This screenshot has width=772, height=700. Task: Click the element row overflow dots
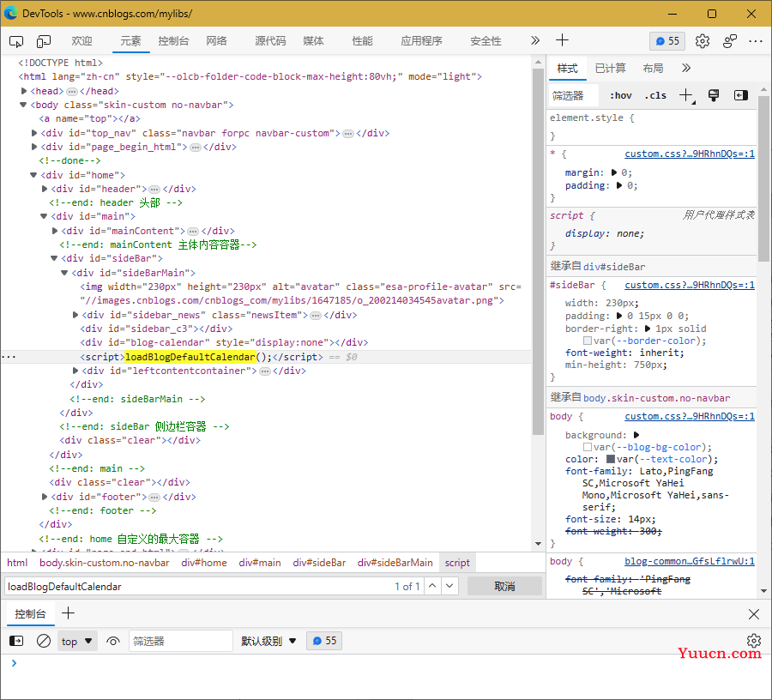pos(9,357)
